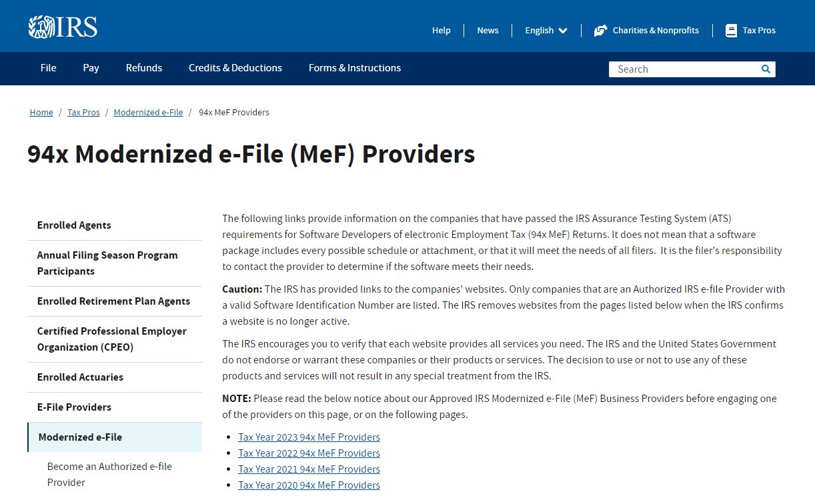
Task: Open the Pay menu
Action: coord(91,68)
